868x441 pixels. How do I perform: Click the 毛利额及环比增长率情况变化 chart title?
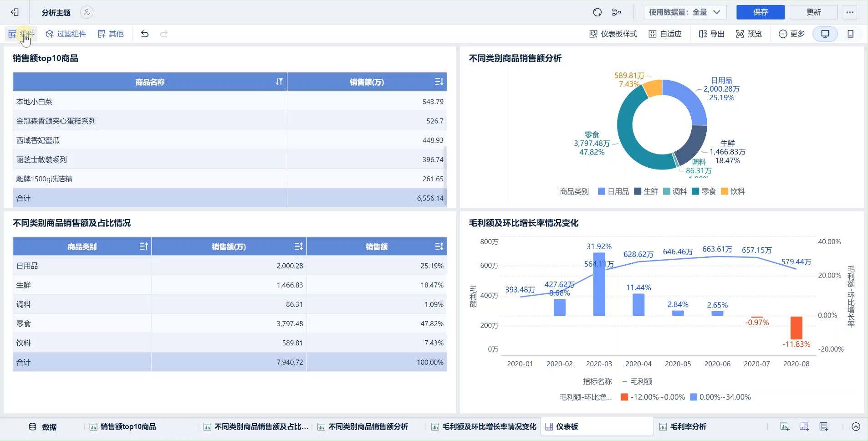coord(524,223)
